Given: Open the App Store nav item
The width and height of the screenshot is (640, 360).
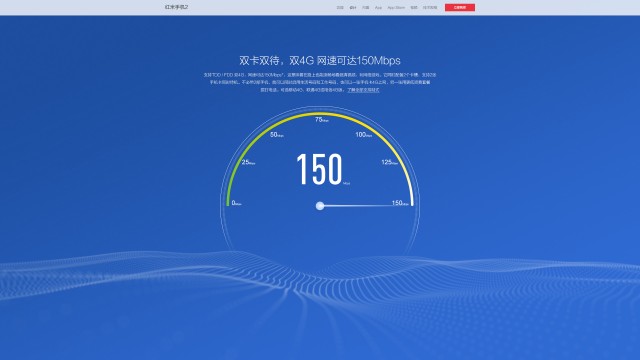Looking at the screenshot, I should click(x=396, y=8).
